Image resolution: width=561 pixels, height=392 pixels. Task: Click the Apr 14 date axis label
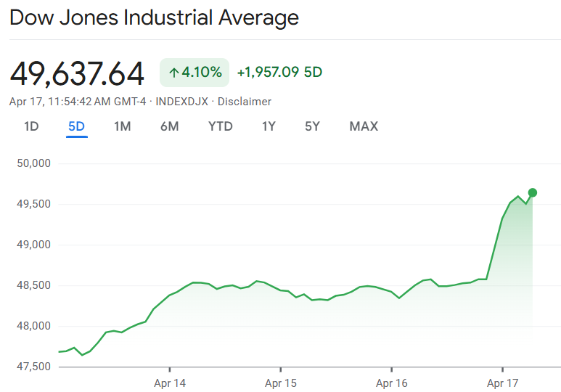coord(169,382)
